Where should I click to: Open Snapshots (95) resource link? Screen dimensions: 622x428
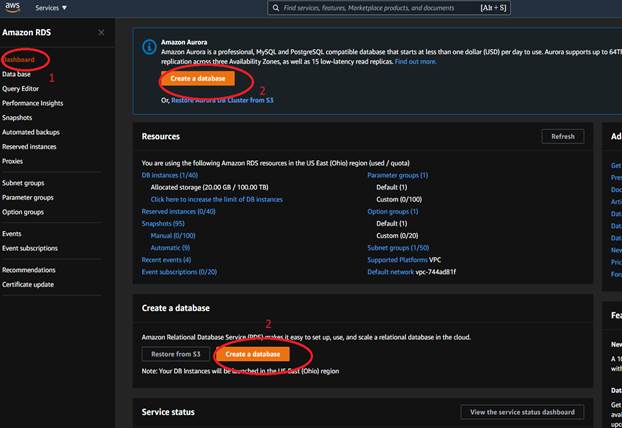coord(163,224)
